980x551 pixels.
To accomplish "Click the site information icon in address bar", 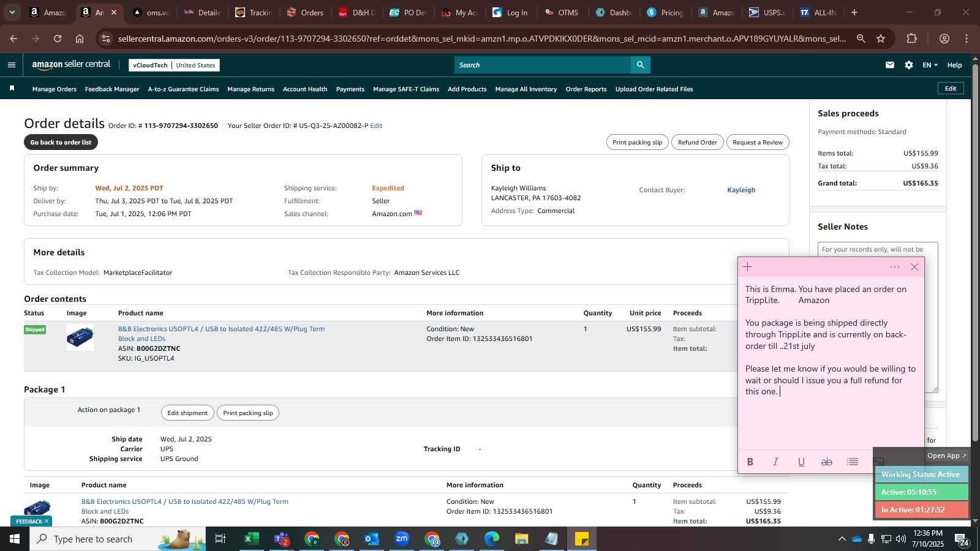I will click(106, 39).
